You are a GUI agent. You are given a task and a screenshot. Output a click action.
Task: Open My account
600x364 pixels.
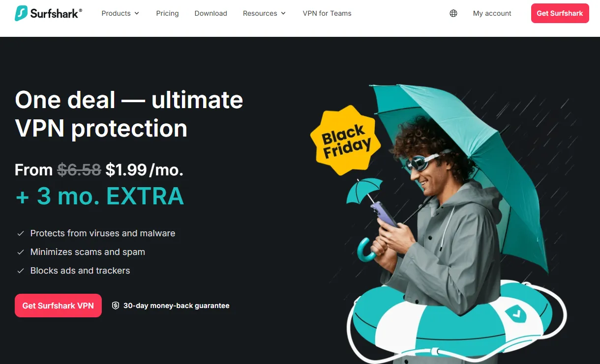point(492,13)
